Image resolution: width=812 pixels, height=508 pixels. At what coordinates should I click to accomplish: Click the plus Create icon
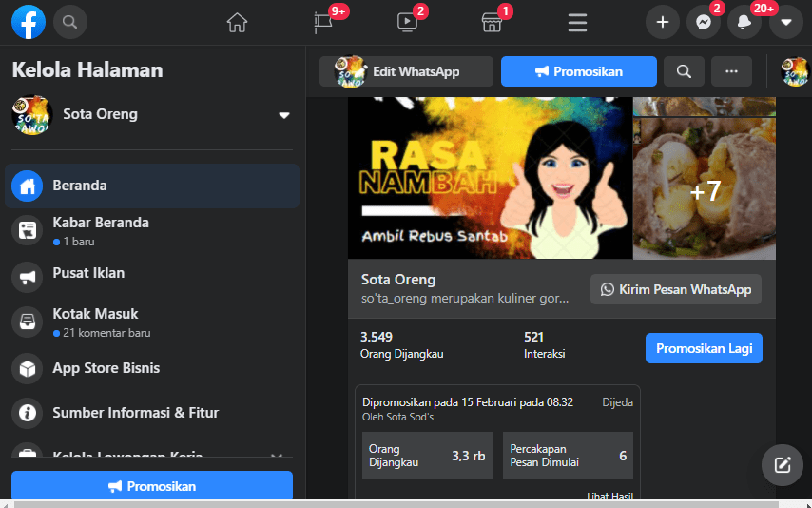[663, 22]
